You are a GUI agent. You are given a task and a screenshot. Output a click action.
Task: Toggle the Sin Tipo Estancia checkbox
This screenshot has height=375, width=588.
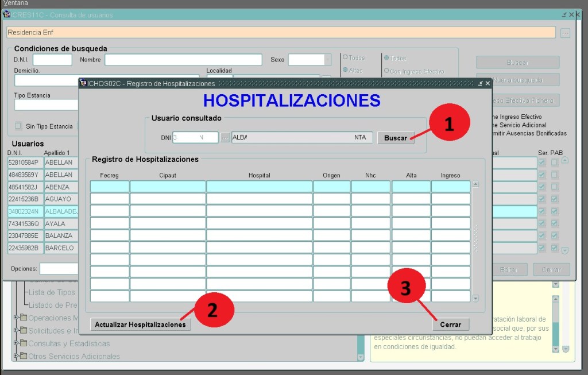tap(18, 126)
